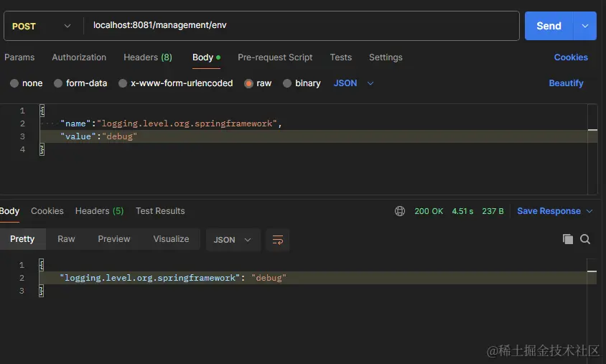Open the Pre-request Script tab
The height and width of the screenshot is (364, 606).
(x=275, y=57)
